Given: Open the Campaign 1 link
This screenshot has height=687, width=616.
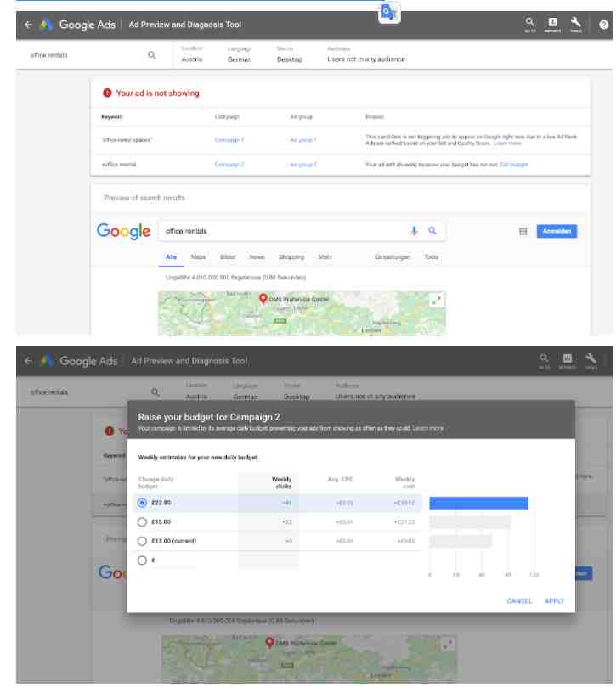Looking at the screenshot, I should [x=229, y=140].
